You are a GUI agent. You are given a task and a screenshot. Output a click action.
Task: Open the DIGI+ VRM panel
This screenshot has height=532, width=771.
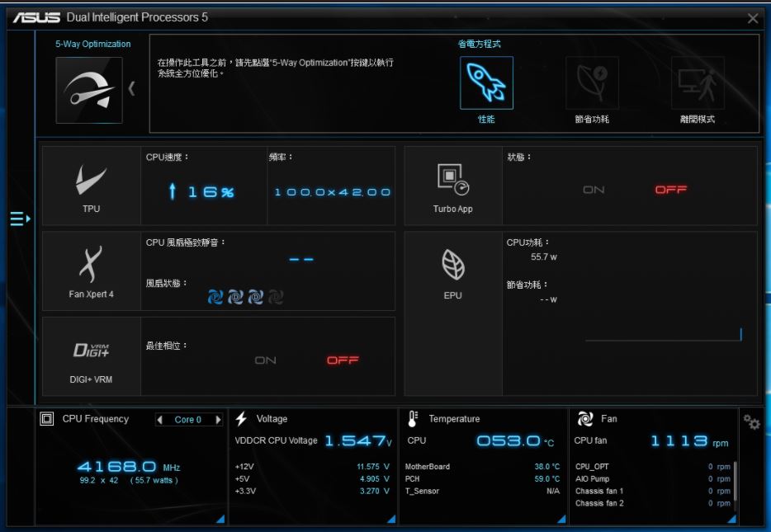click(x=91, y=356)
